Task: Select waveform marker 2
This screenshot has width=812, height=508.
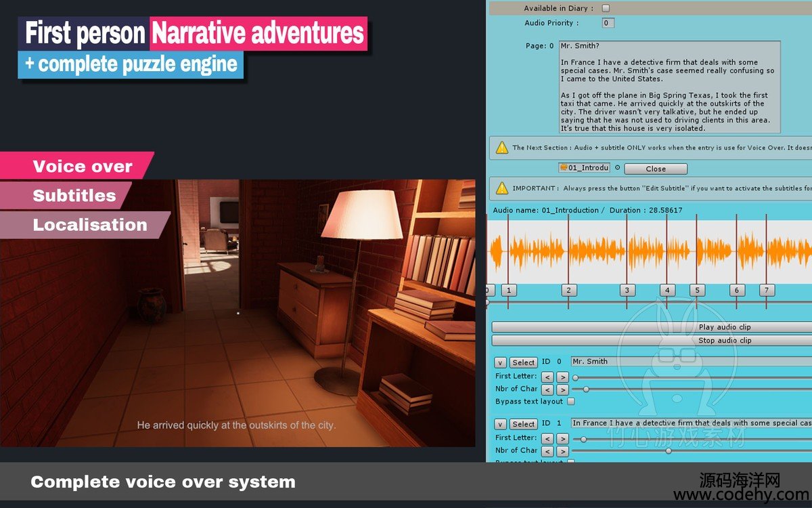Action: point(568,290)
